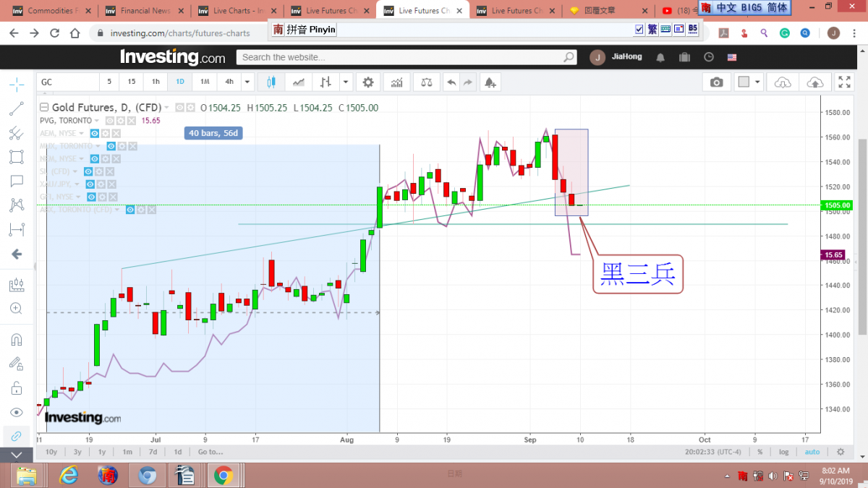
Task: Click the load chart cloud-download icon
Action: point(783,82)
